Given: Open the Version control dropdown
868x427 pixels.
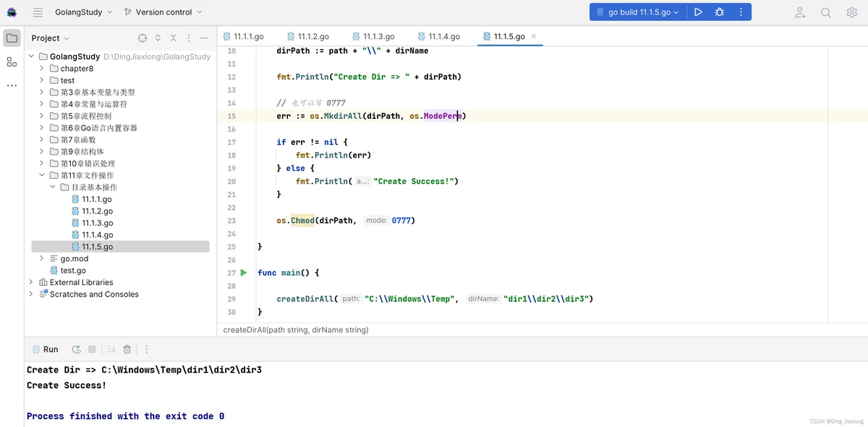Looking at the screenshot, I should 163,12.
